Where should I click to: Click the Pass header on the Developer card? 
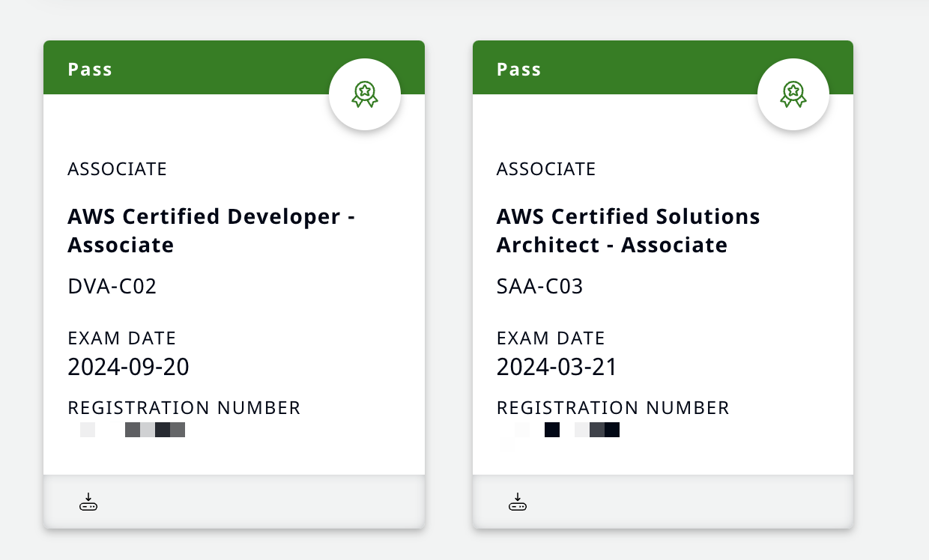coord(90,70)
